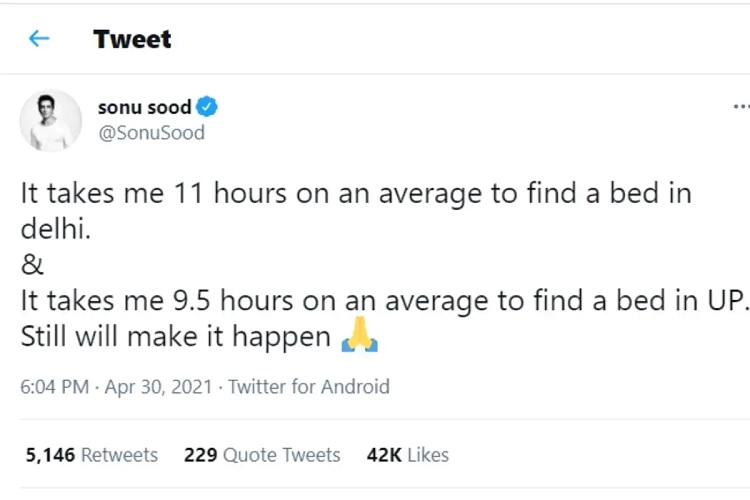Image resolution: width=750 pixels, height=500 pixels.
Task: Click the line mentioning 9.5 hours in UP
Action: (384, 301)
